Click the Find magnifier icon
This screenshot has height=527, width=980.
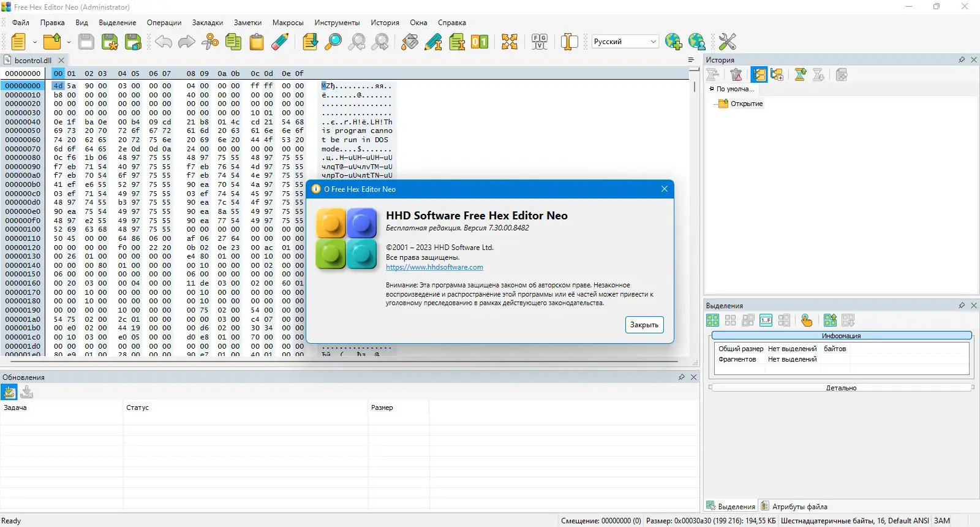coord(333,42)
